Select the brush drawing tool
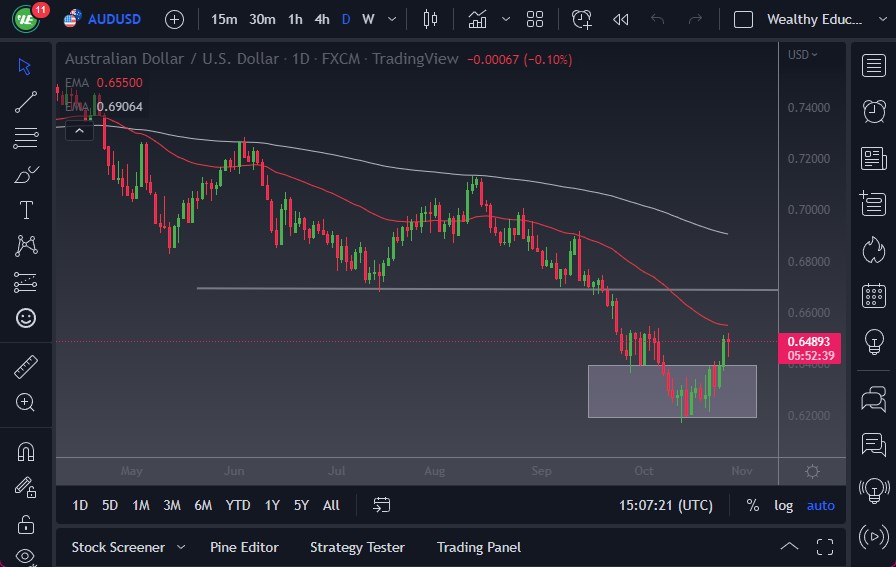896x567 pixels. [x=26, y=174]
